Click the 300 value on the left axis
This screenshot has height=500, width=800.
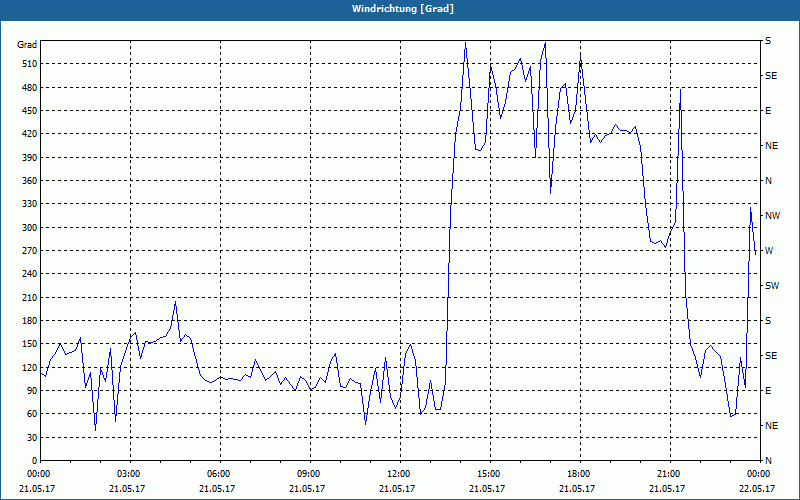click(x=29, y=228)
